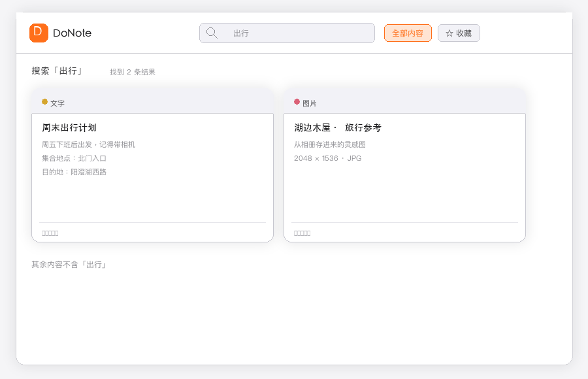Click the 找到 2 条结果 count text

[133, 72]
